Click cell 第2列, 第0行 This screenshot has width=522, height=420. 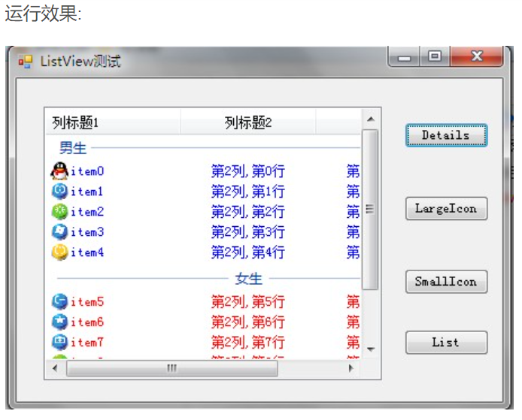click(x=248, y=171)
